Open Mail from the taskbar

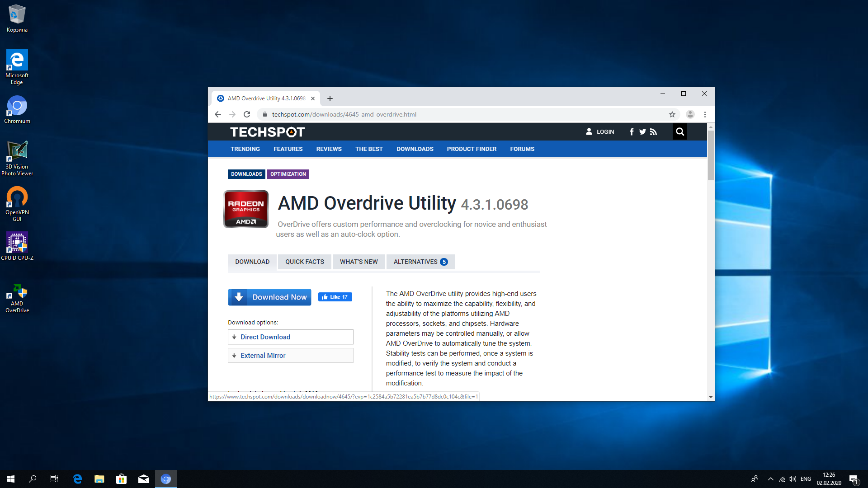point(144,479)
